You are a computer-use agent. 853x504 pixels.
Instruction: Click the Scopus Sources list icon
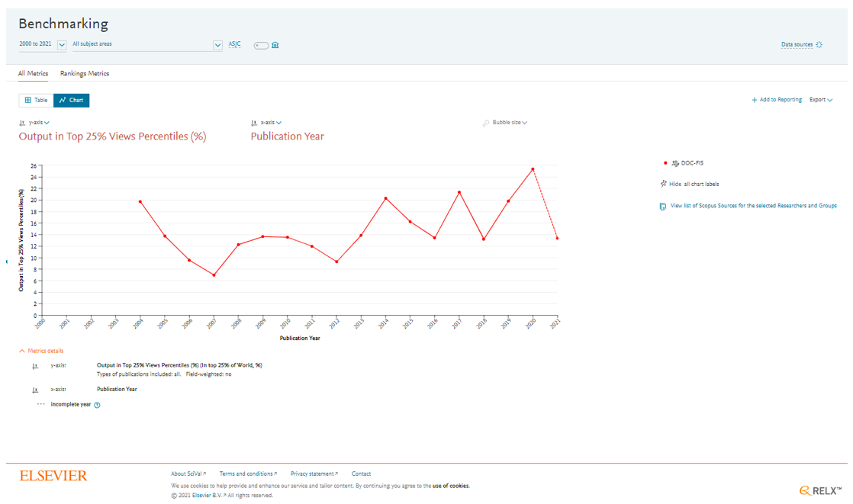662,207
